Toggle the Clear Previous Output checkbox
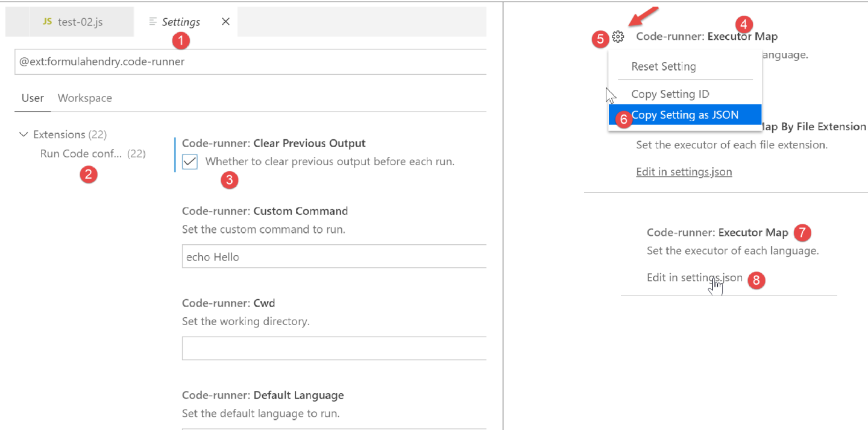Viewport: 868px width, 430px height. [190, 162]
